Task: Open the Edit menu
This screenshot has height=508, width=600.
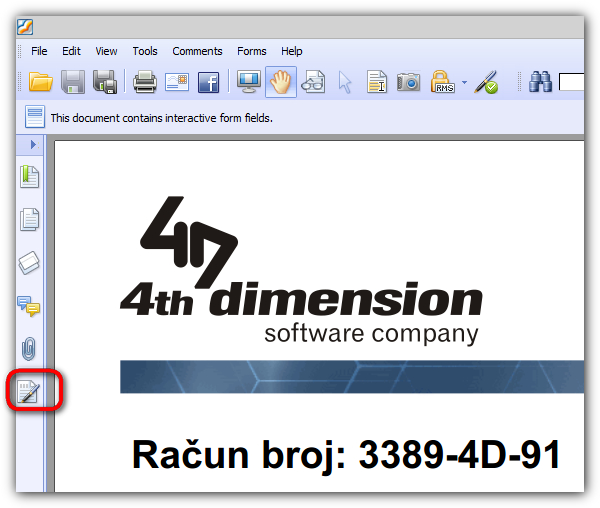Action: coord(71,51)
